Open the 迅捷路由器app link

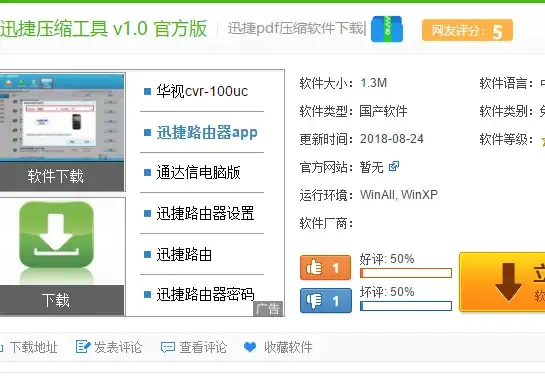click(x=207, y=132)
